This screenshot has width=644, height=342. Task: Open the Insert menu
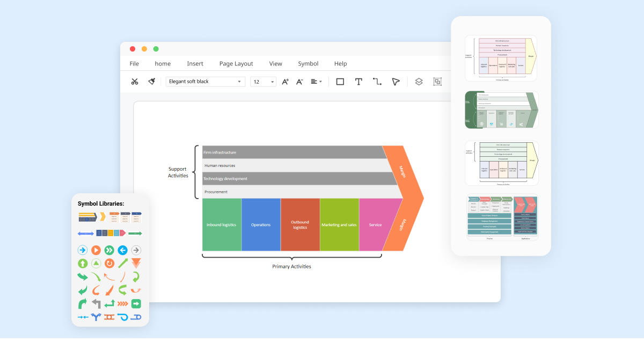click(195, 63)
